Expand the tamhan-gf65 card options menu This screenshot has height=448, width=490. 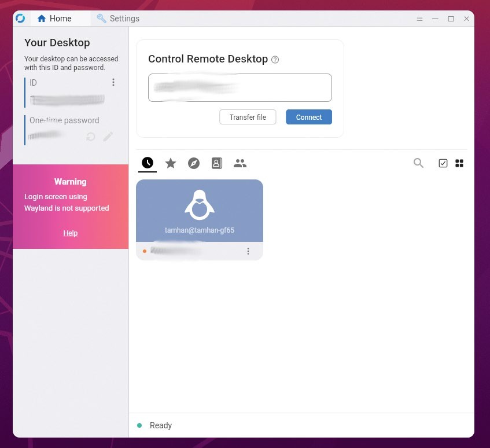[x=248, y=251]
